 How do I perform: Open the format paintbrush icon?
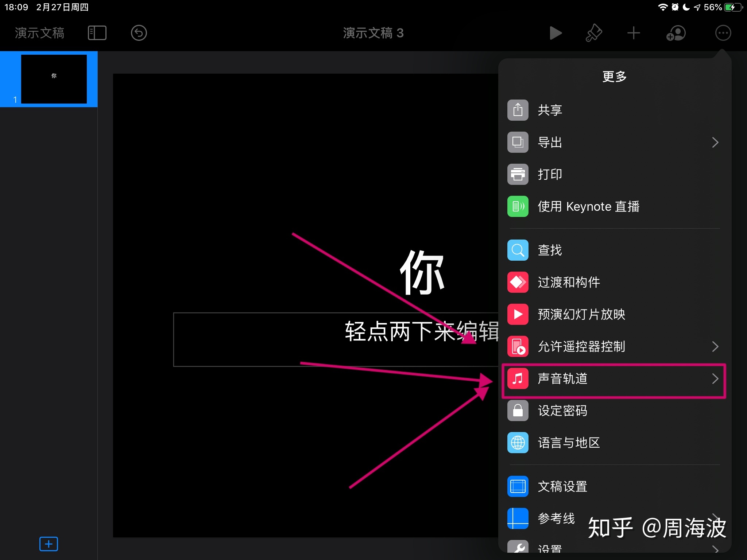tap(594, 33)
